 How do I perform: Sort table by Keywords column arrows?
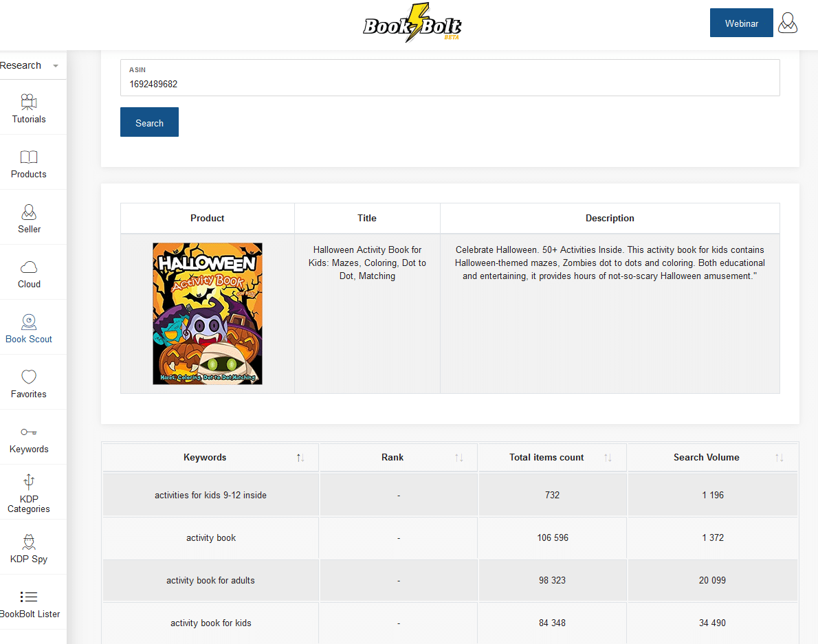300,458
